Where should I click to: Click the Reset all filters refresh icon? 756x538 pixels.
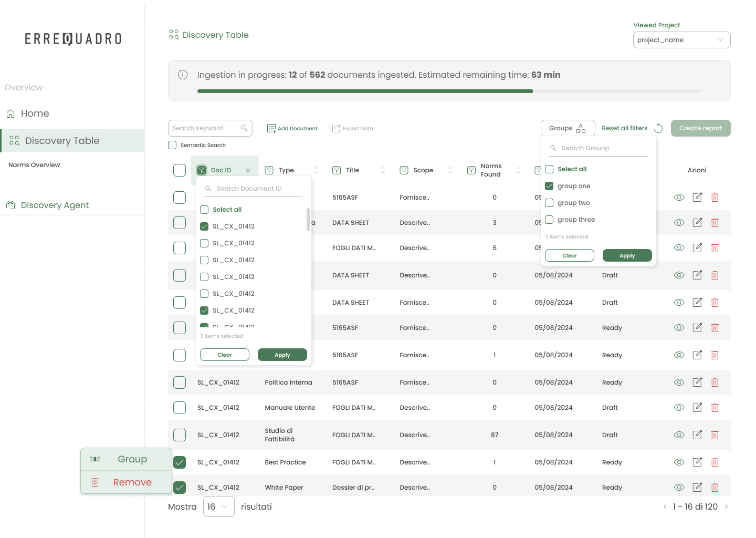pyautogui.click(x=658, y=128)
